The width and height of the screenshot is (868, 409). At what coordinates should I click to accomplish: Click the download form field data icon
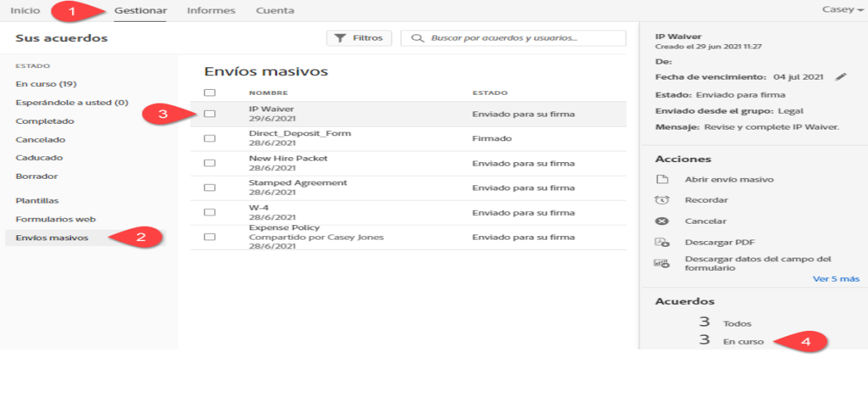pos(661,263)
